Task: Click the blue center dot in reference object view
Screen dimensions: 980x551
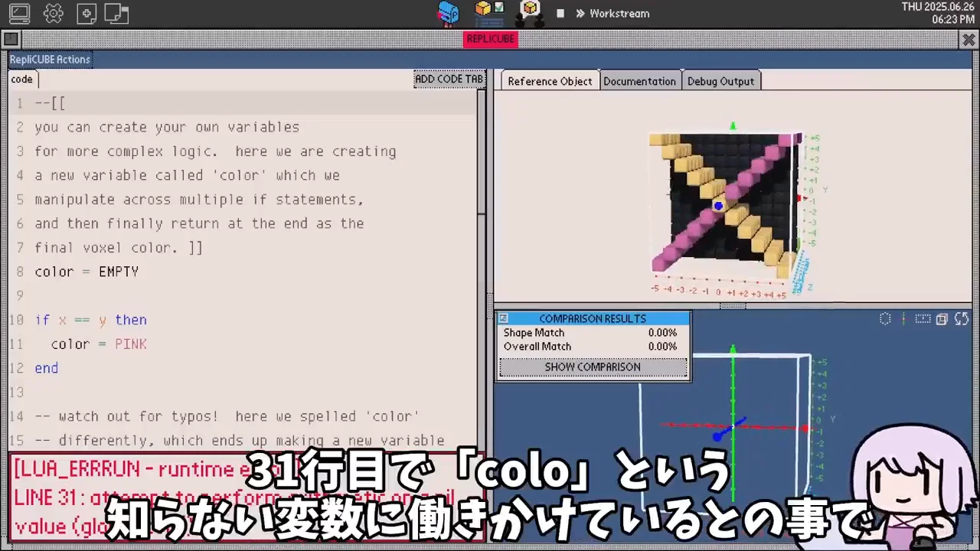Action: 718,205
